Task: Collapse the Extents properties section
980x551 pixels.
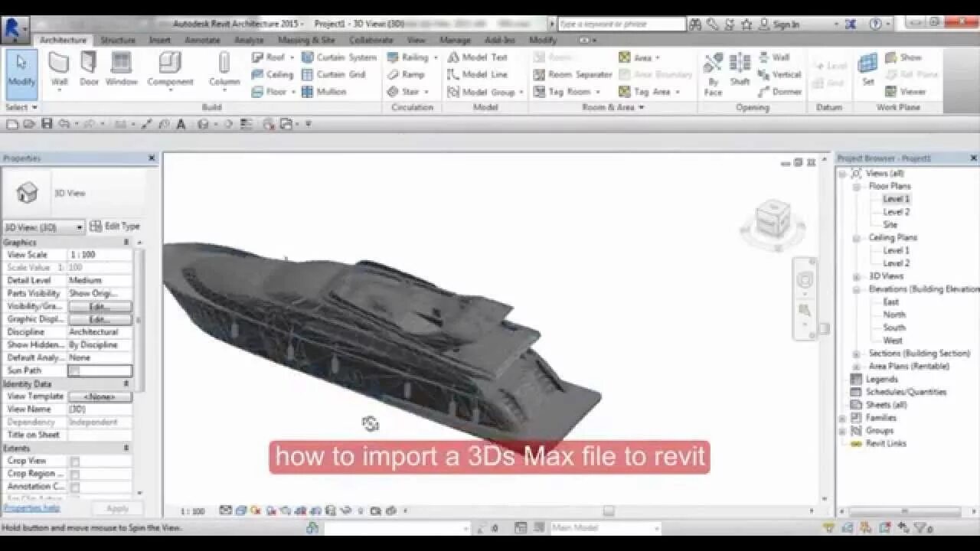Action: [126, 448]
